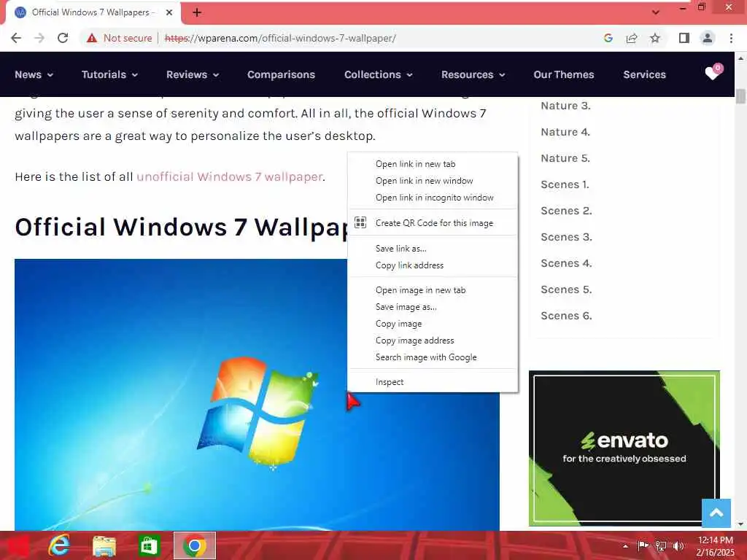This screenshot has height=560, width=747.
Task: Click the back-to-top arrow button
Action: pyautogui.click(x=716, y=513)
